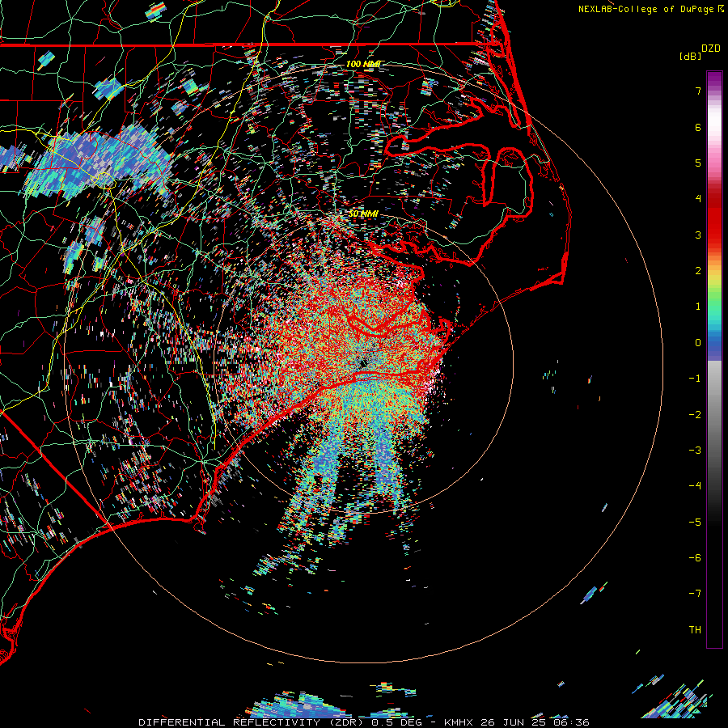Click the KMHX station identifier in caption

click(459, 722)
